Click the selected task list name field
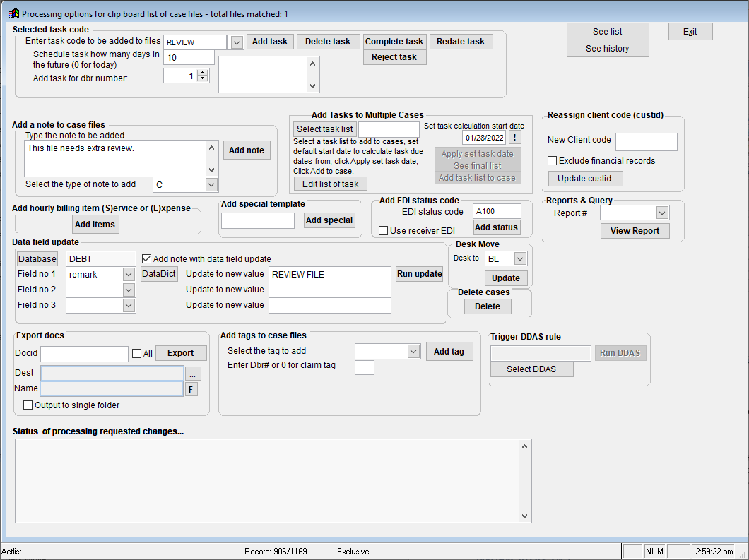 [389, 129]
